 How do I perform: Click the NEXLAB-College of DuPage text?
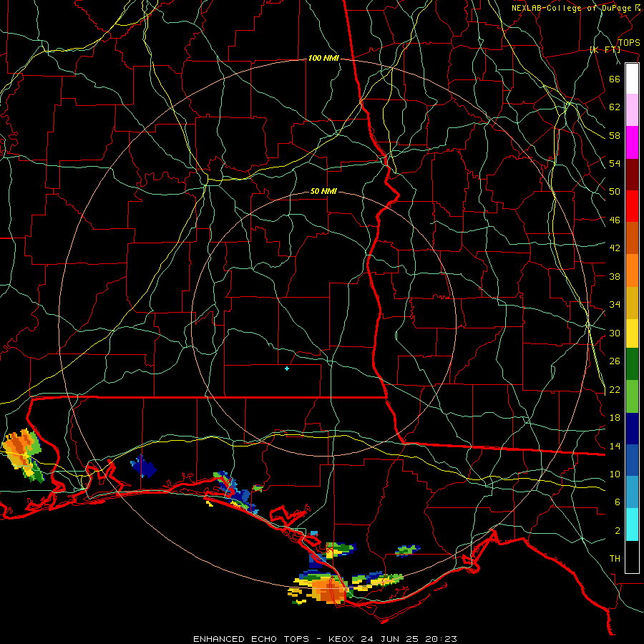[572, 8]
